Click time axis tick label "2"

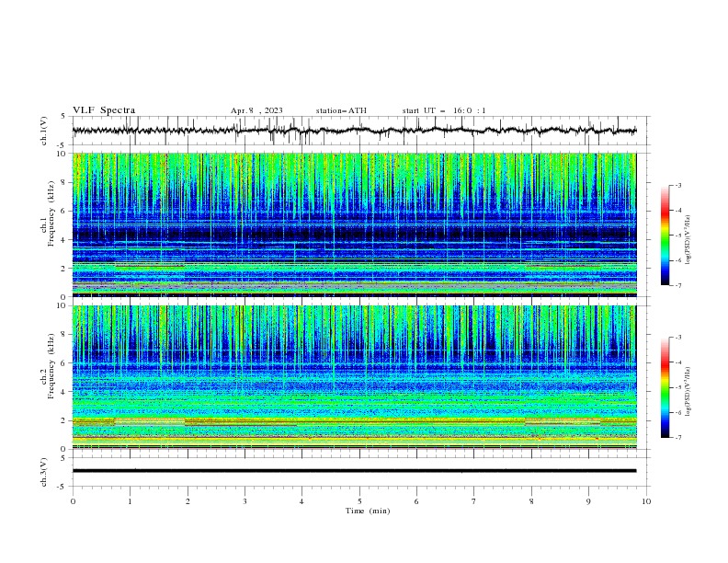click(188, 501)
